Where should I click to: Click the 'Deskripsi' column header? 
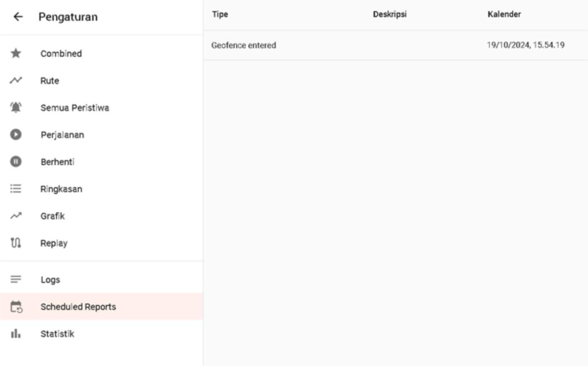coord(389,15)
